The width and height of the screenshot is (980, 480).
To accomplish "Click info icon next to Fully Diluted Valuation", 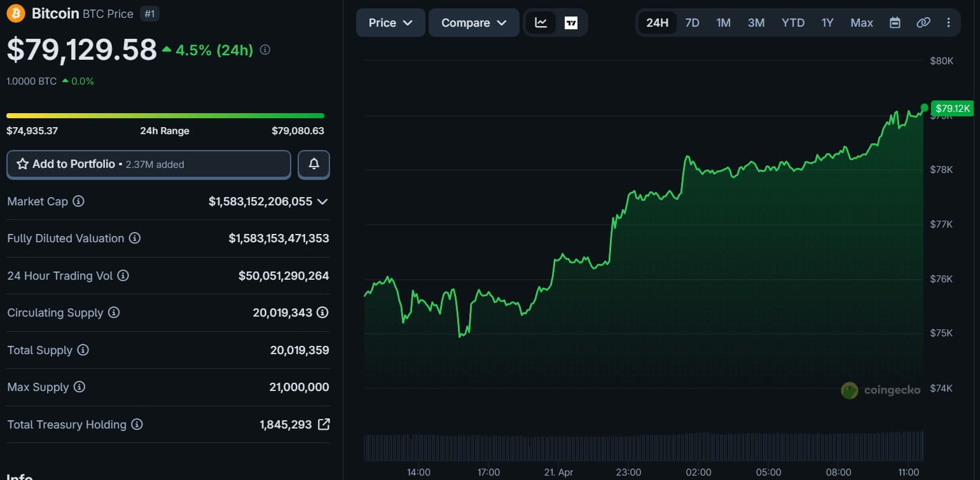I will coord(135,238).
